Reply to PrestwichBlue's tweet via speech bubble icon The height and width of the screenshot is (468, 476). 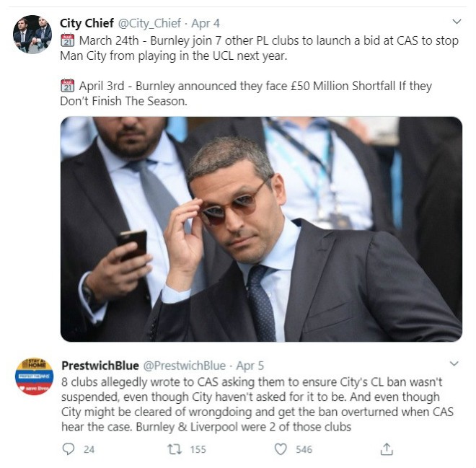click(69, 449)
